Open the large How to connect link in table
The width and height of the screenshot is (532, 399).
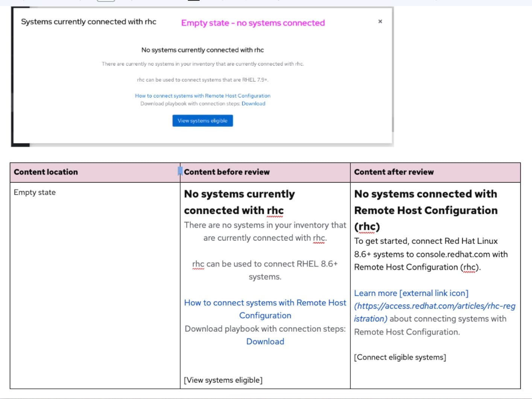point(265,309)
